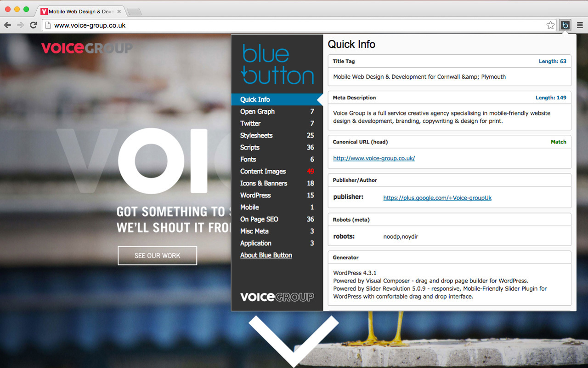Open the Stylesheets section
Image resolution: width=588 pixels, height=368 pixels.
coord(257,135)
